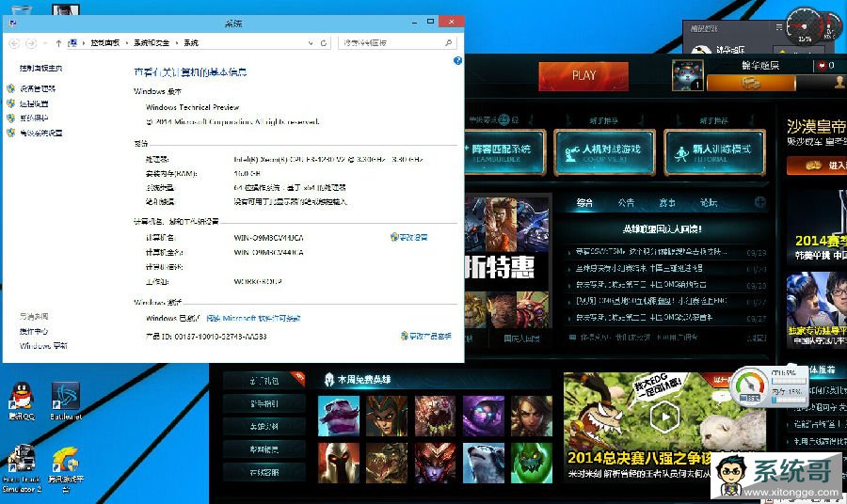Click the red PLAY button
Image resolution: width=847 pixels, height=504 pixels.
tap(583, 75)
